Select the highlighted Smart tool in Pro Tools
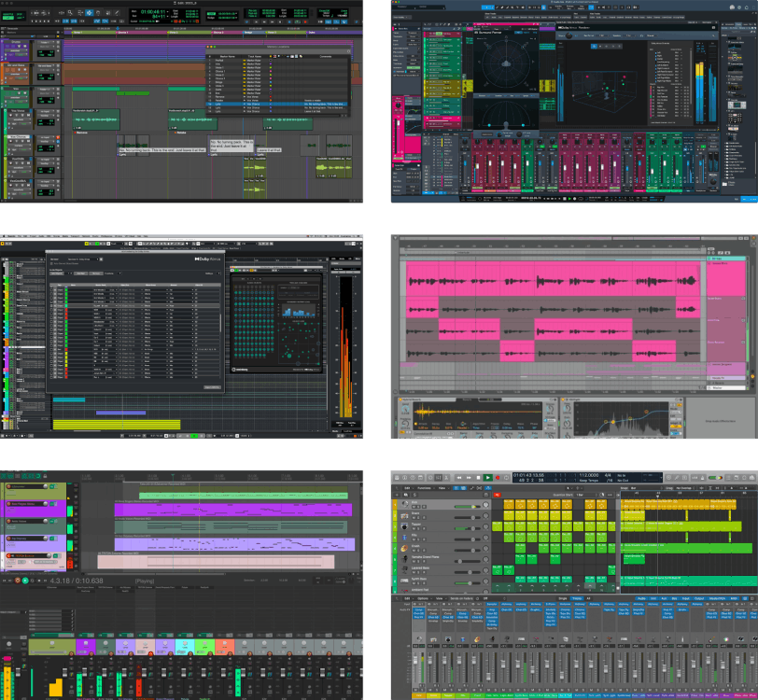 89,12
